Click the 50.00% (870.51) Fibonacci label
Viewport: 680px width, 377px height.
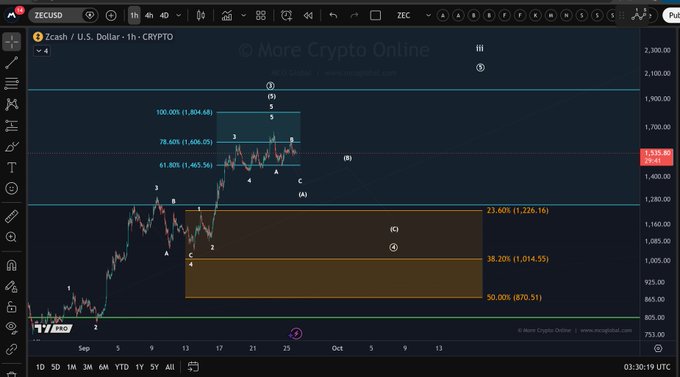pos(514,297)
